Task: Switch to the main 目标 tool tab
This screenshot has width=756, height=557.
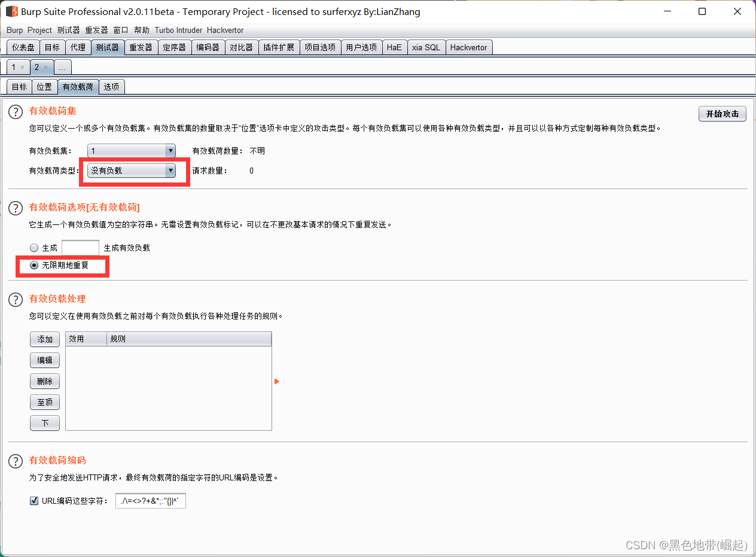Action: [52, 47]
